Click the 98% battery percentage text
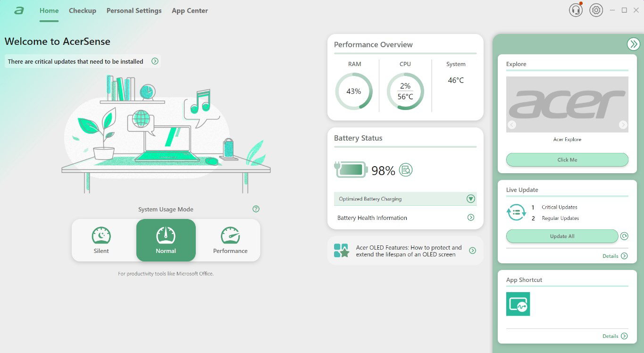This screenshot has width=644, height=353. pyautogui.click(x=383, y=170)
